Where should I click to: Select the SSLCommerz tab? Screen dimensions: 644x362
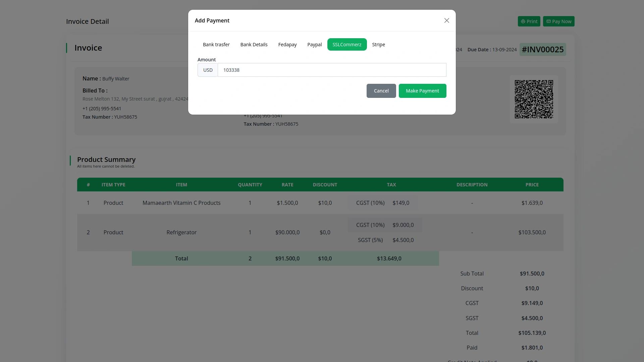tap(347, 45)
